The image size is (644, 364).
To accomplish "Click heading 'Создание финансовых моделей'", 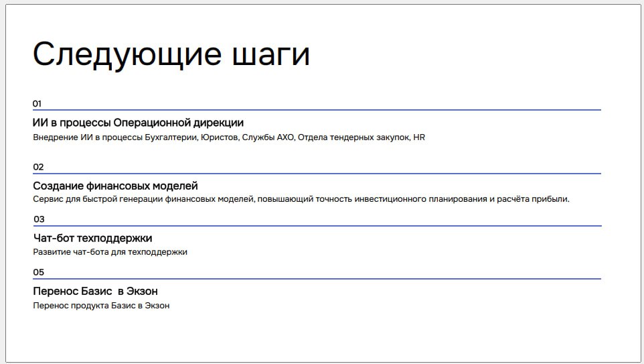I will click(x=115, y=186).
